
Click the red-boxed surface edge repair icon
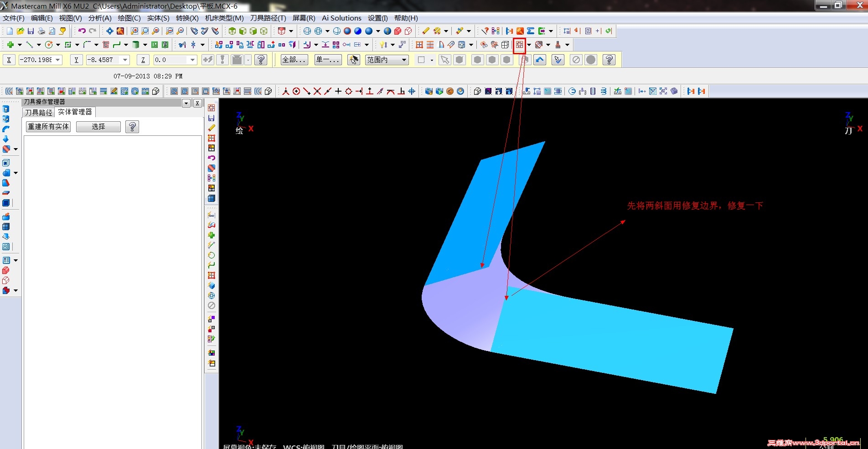click(519, 45)
